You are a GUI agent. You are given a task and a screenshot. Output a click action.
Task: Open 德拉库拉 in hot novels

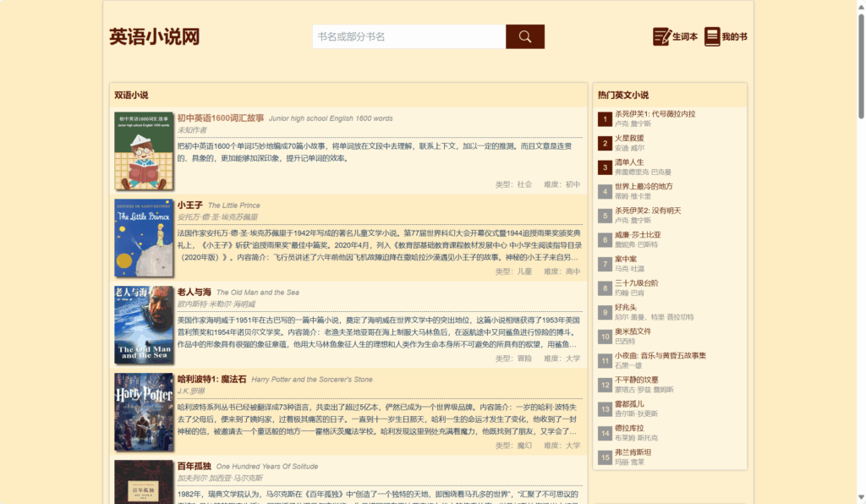[629, 428]
